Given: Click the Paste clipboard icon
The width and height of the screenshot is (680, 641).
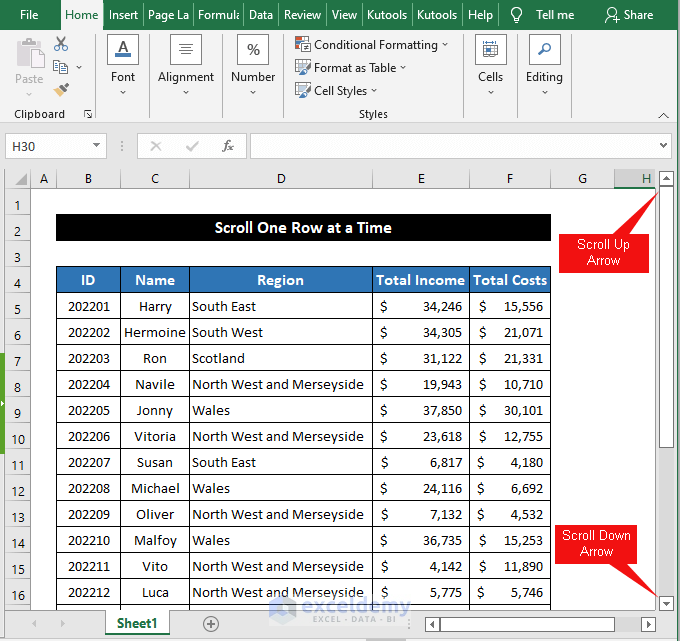Looking at the screenshot, I should pyautogui.click(x=29, y=56).
